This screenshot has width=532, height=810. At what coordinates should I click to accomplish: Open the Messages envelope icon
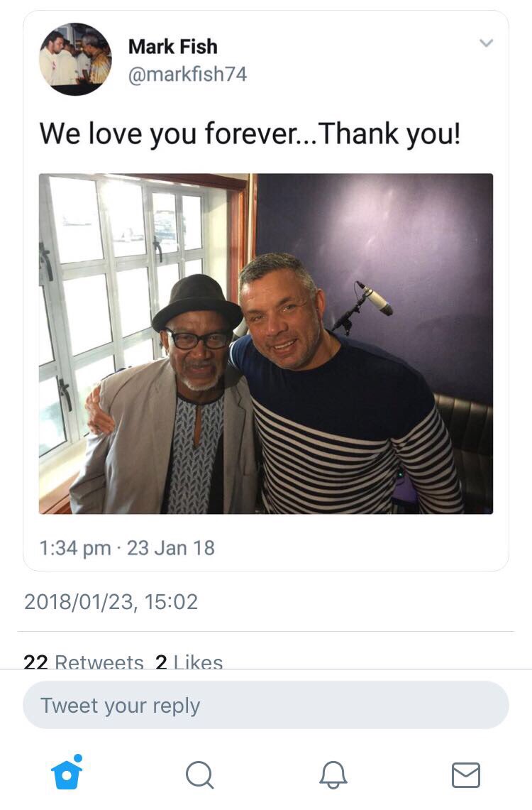[466, 775]
